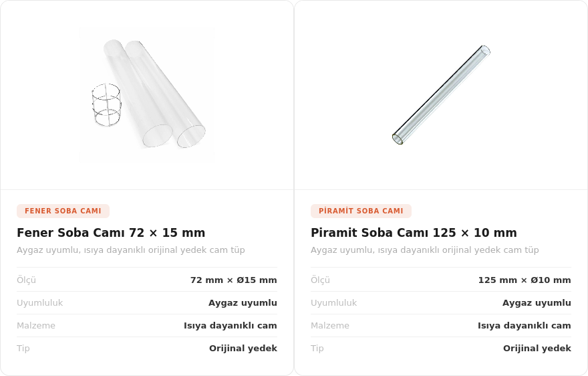Open the Piramit Soba Camı product image
588x376 pixels.
[441, 94]
